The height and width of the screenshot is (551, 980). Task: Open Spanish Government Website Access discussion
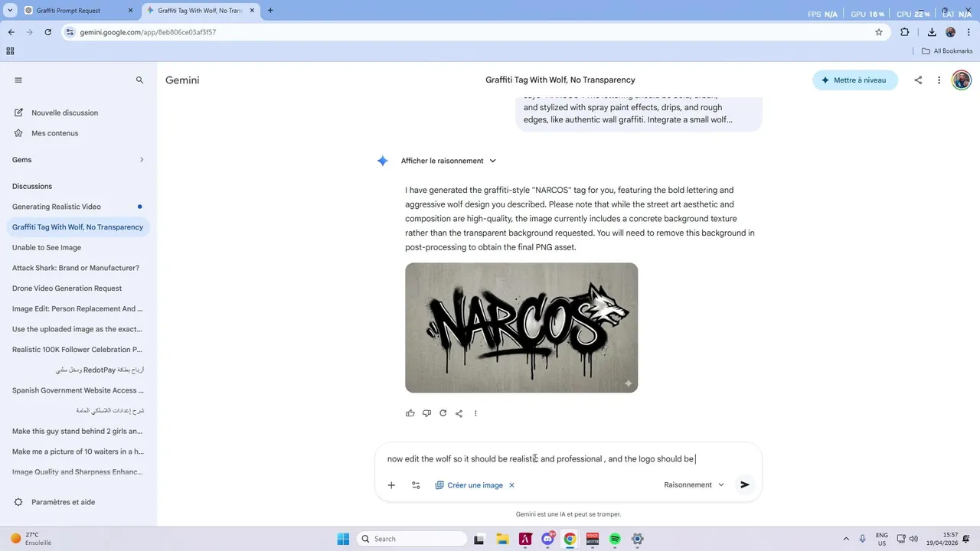(77, 390)
